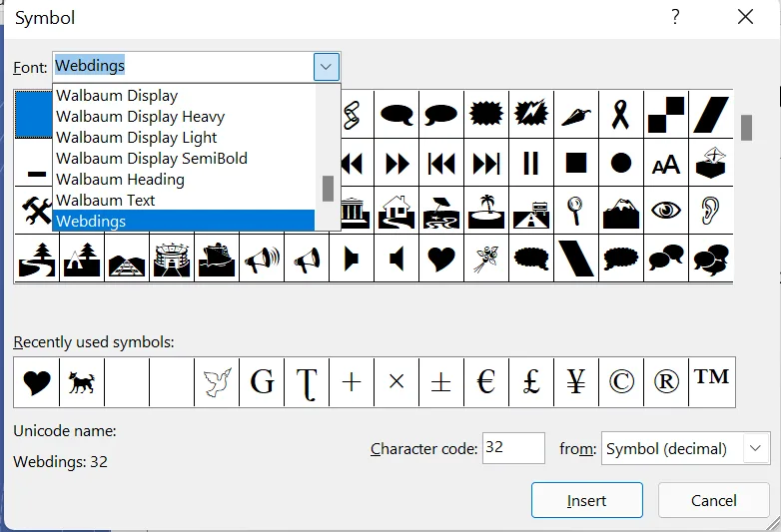Choose the palm tree island symbol
Viewport: 781px width, 532px height.
[x=486, y=211]
